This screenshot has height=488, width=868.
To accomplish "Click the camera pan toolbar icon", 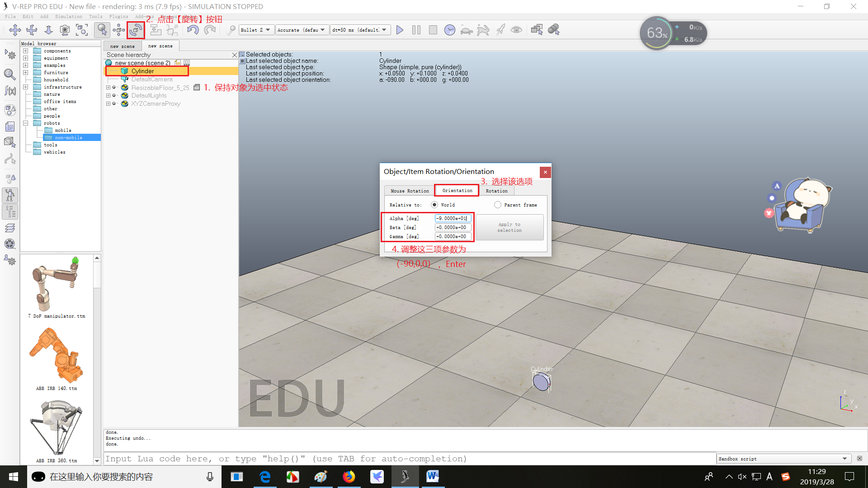I will pos(15,30).
